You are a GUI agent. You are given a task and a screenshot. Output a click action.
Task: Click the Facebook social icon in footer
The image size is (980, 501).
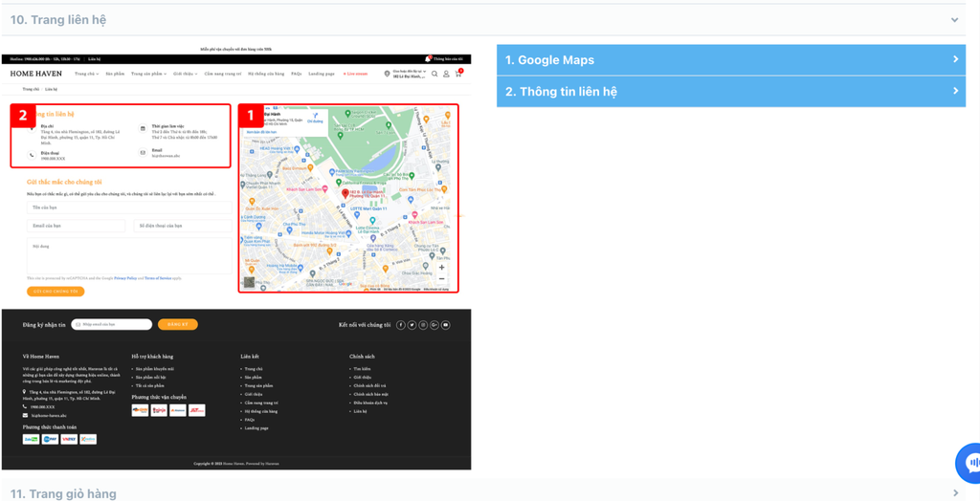(x=401, y=325)
